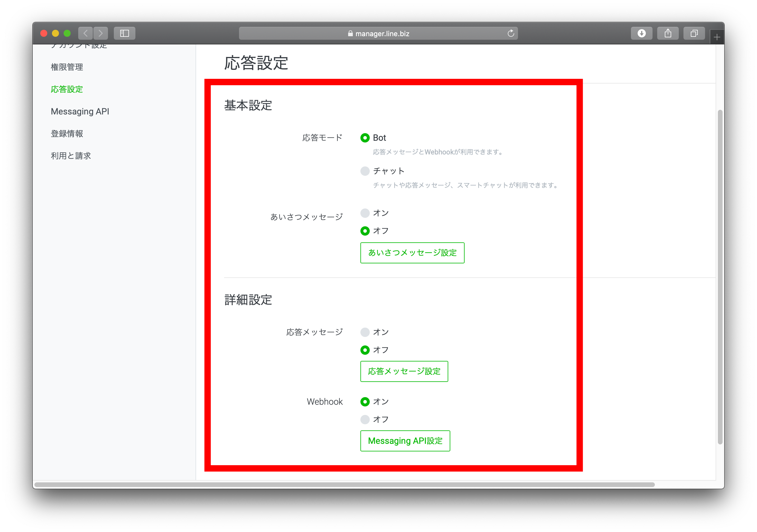This screenshot has height=532, width=757.
Task: Open 応答メッセージ設定
Action: click(404, 371)
